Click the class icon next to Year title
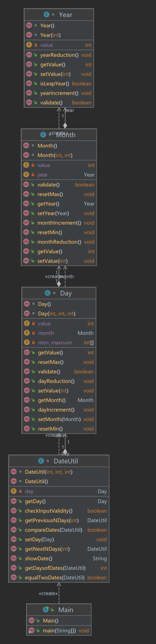Screen dimensions: 156x644 [x=46, y=15]
